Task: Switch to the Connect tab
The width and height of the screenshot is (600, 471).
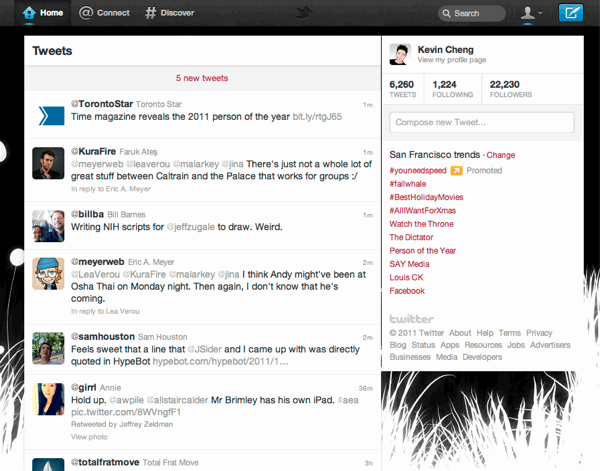Action: click(104, 13)
